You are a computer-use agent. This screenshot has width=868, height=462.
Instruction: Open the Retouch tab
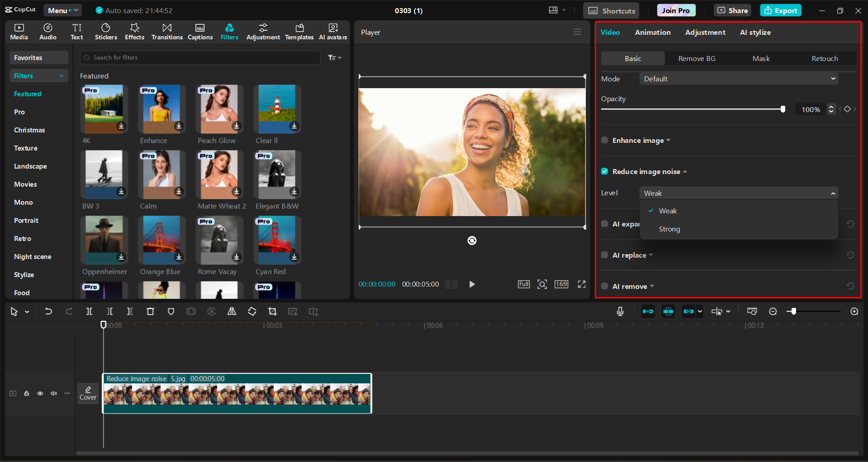(825, 58)
